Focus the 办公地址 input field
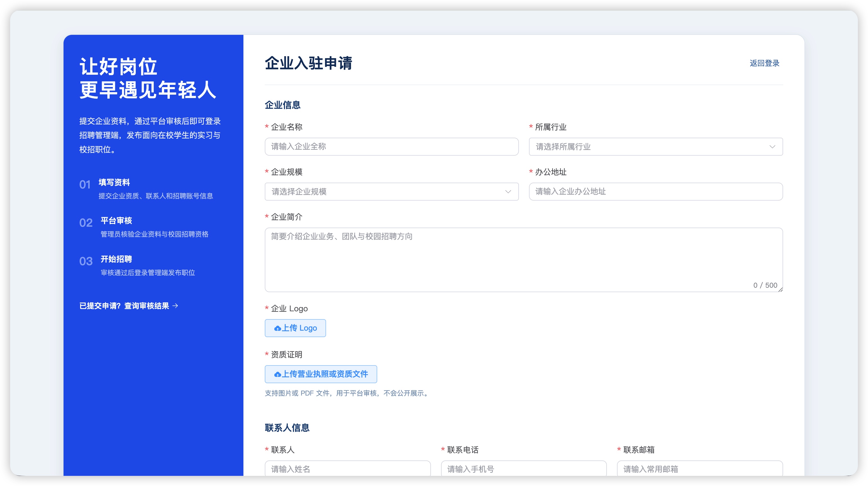868x486 pixels. pyautogui.click(x=656, y=192)
